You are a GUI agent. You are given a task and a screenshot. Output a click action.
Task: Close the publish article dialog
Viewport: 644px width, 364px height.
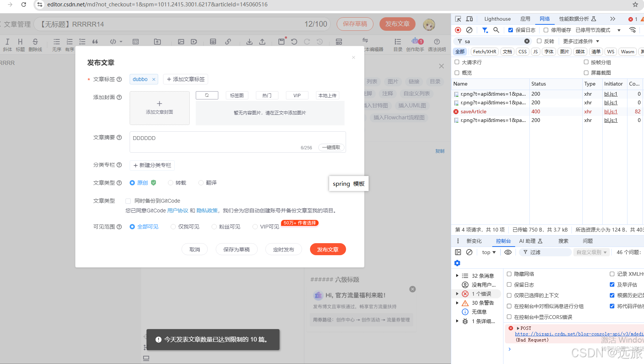[354, 57]
